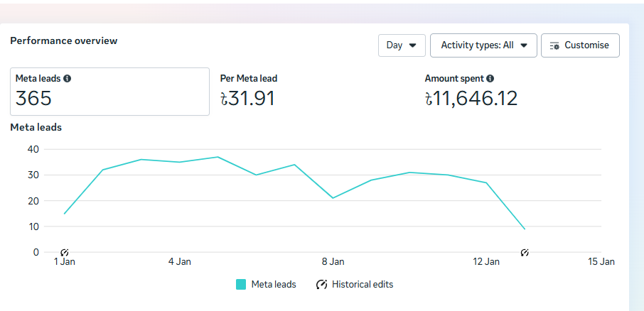
Task: Toggle Meta leads series via legend label
Action: coord(274,284)
